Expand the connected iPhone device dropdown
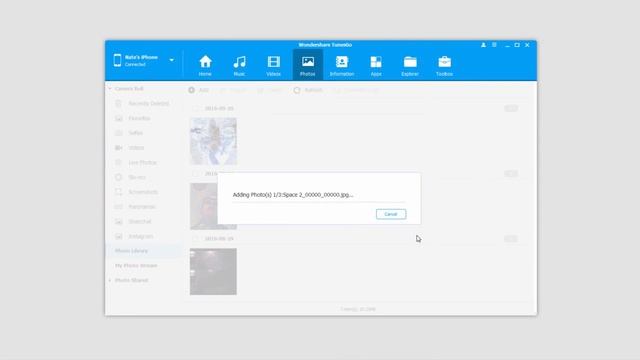 click(x=172, y=60)
